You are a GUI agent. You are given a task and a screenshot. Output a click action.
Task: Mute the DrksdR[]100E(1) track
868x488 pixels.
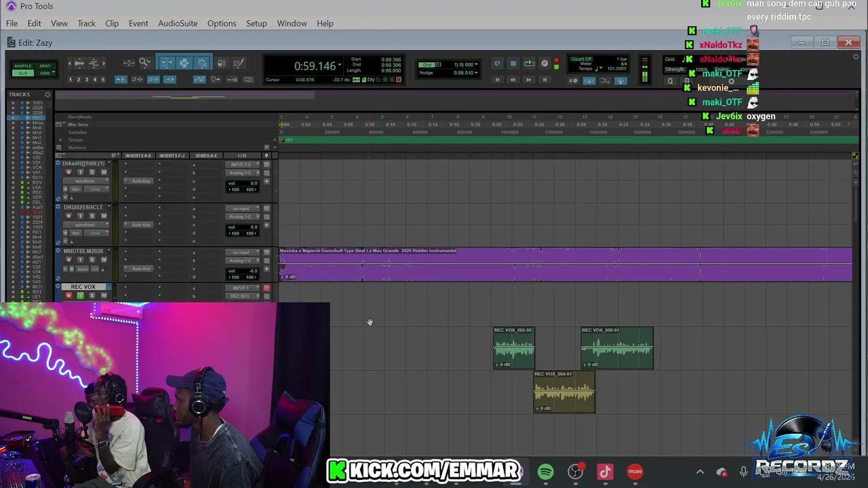click(x=104, y=172)
